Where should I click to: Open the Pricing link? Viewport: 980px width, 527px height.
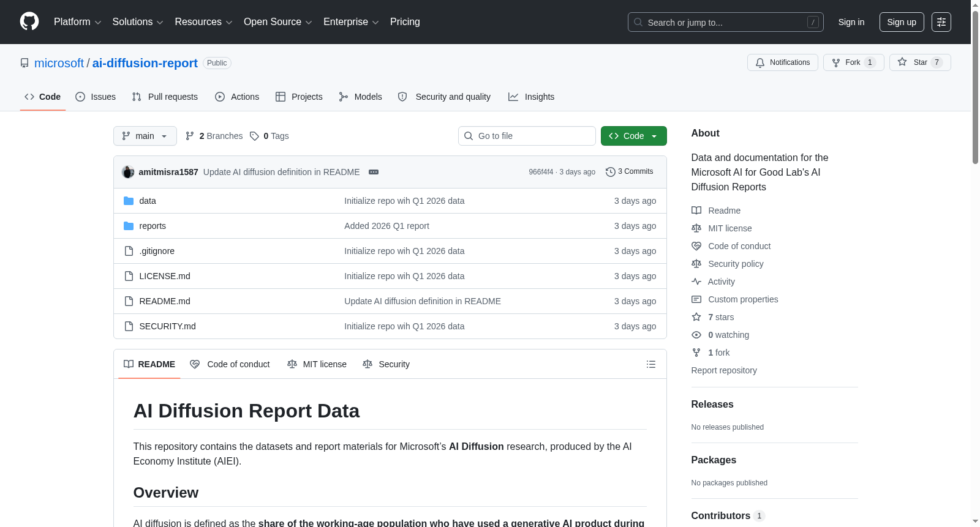405,22
